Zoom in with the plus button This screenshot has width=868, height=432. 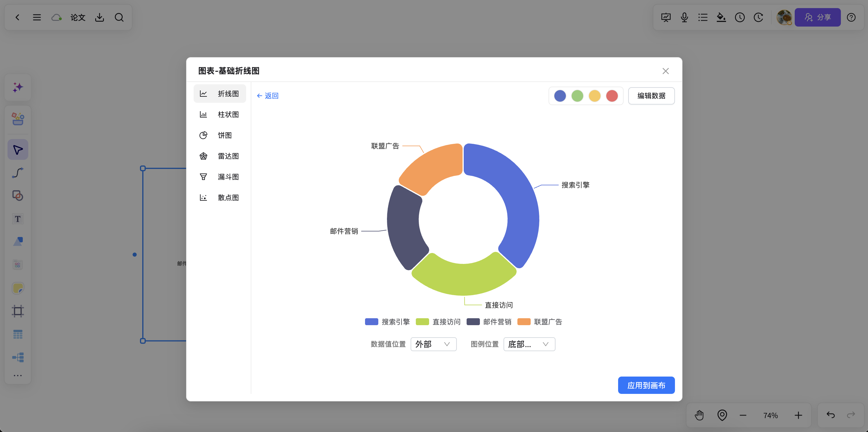798,415
